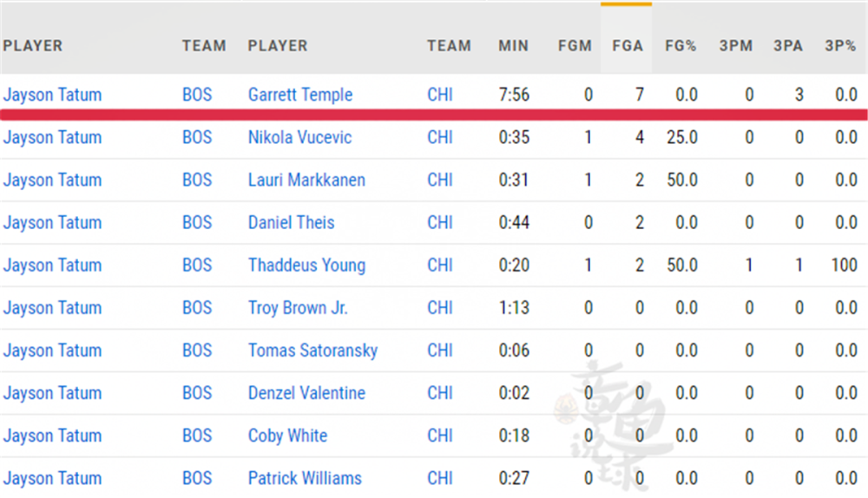This screenshot has width=868, height=498.
Task: Open the Tomas Satoransky link
Action: [312, 350]
